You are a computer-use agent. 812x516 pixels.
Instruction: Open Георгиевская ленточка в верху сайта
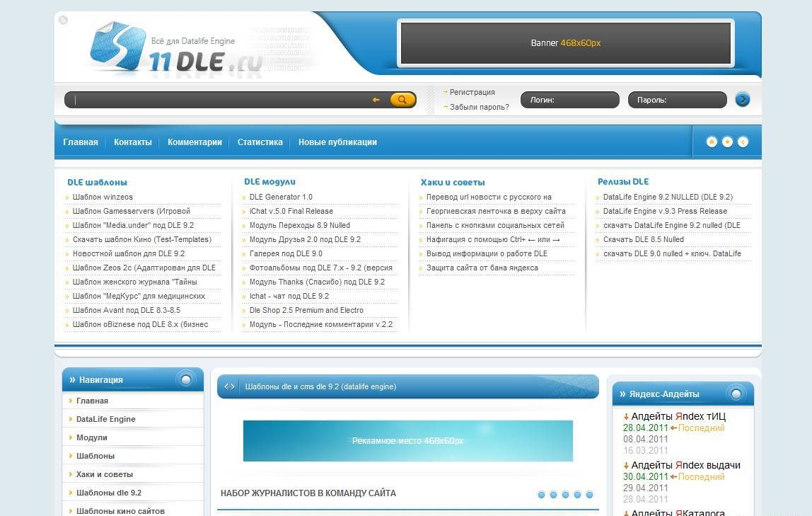click(496, 212)
